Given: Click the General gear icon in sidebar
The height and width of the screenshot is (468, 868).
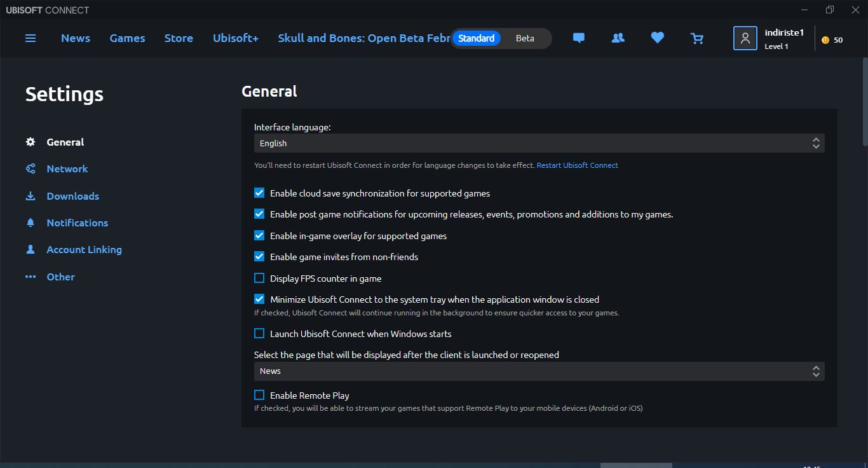Looking at the screenshot, I should click(31, 142).
